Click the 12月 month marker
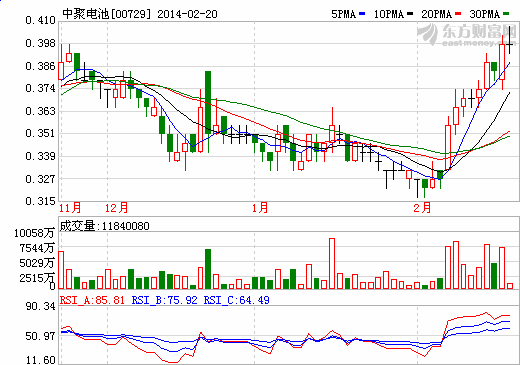This screenshot has width=520, height=365. click(116, 208)
